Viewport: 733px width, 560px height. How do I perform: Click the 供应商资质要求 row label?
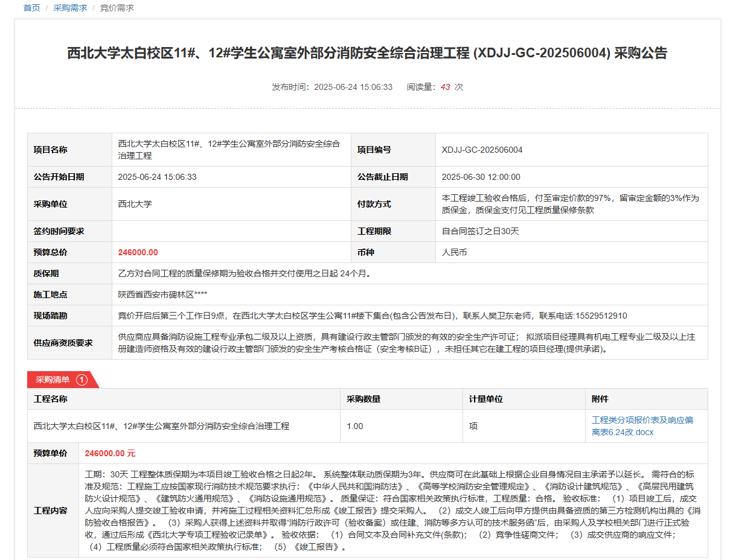click(63, 343)
